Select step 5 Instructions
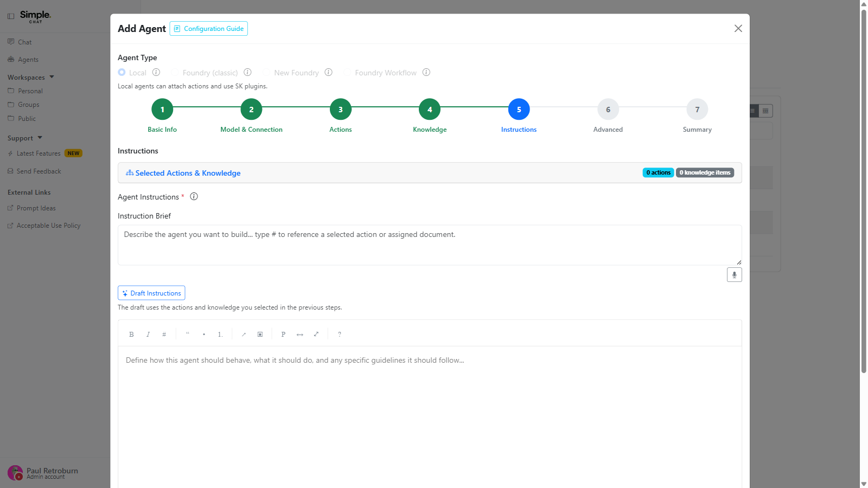The image size is (868, 488). (519, 110)
